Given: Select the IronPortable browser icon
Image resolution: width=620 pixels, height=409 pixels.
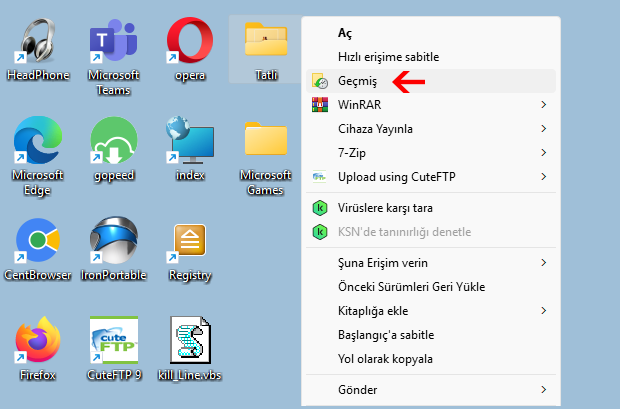Looking at the screenshot, I should coord(114,240).
